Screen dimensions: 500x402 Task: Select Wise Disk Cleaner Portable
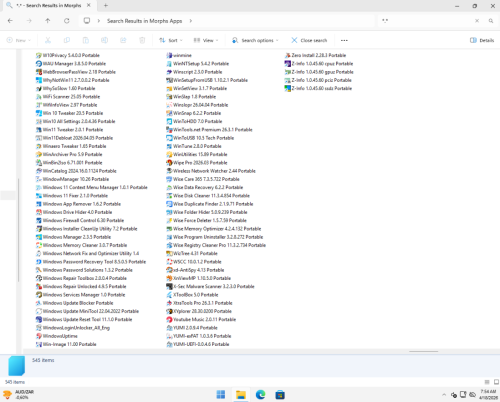[208, 196]
